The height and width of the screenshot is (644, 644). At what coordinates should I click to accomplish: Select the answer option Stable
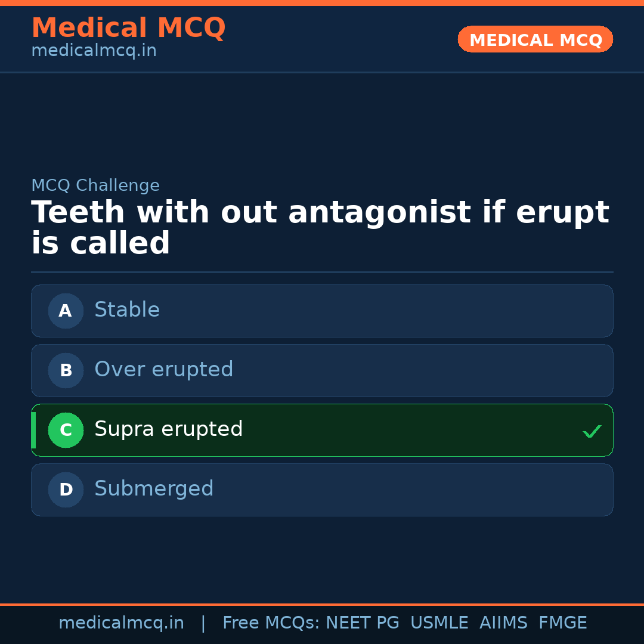click(322, 311)
